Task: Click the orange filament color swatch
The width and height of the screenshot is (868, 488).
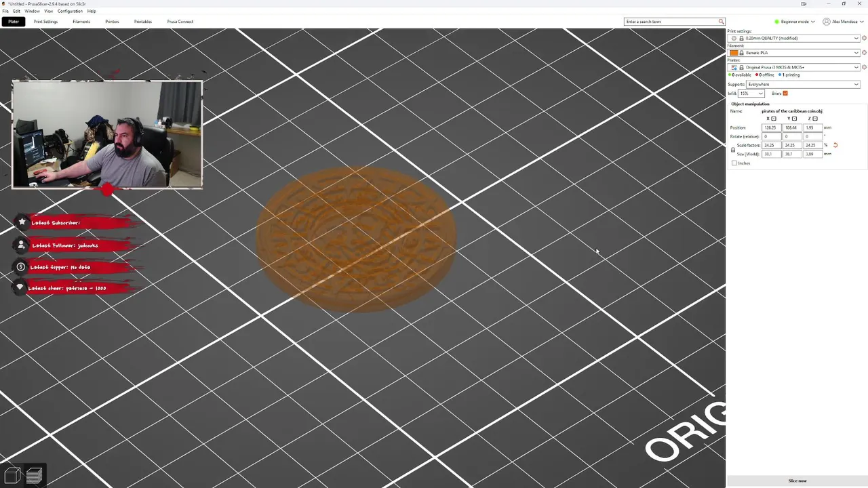Action: pyautogui.click(x=734, y=53)
